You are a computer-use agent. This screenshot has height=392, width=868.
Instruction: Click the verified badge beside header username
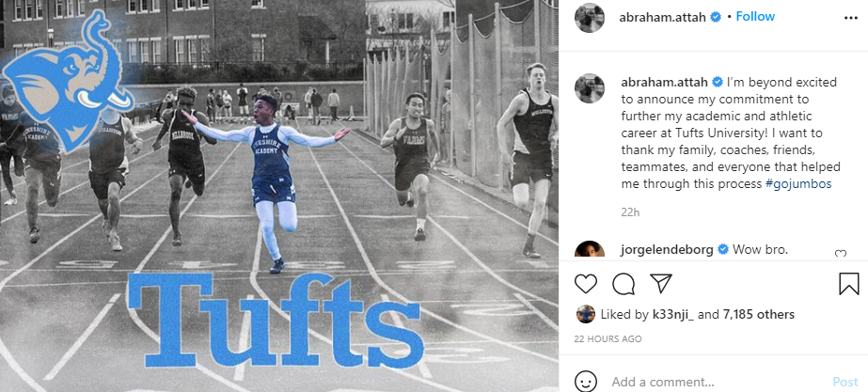point(716,17)
